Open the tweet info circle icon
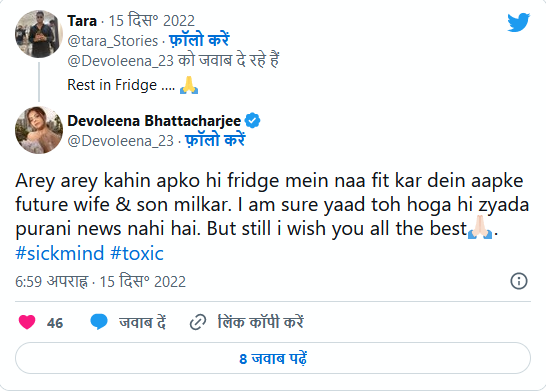 (x=519, y=281)
